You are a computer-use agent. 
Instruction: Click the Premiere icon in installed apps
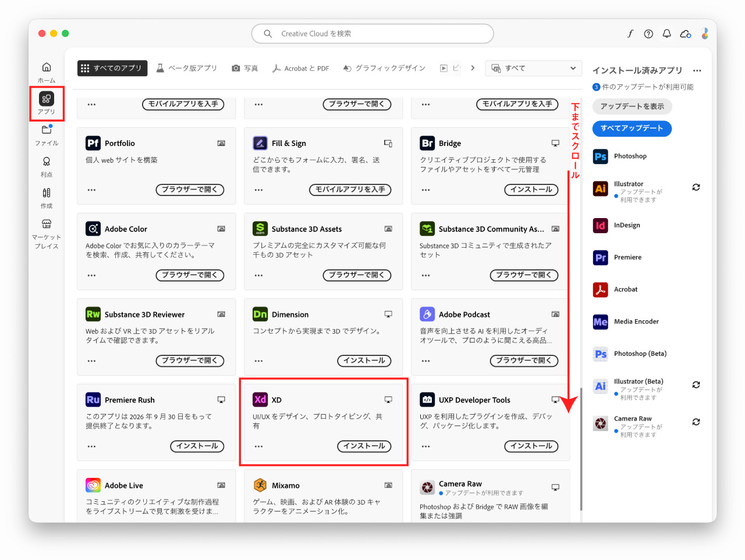point(601,258)
